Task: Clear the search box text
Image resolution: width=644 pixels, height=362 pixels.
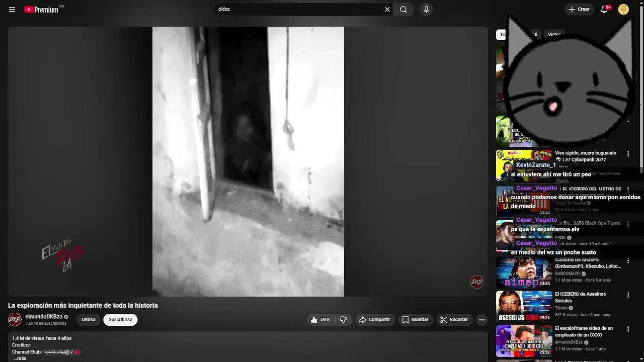Action: [387, 10]
